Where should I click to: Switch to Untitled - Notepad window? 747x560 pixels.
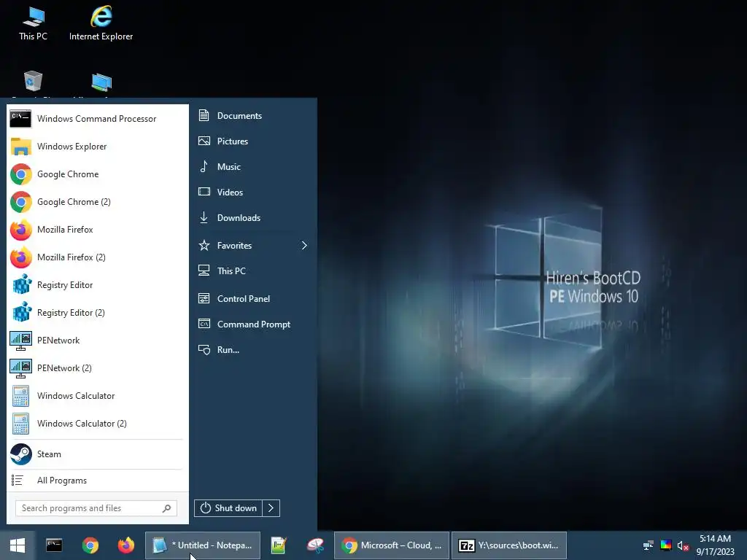click(203, 545)
